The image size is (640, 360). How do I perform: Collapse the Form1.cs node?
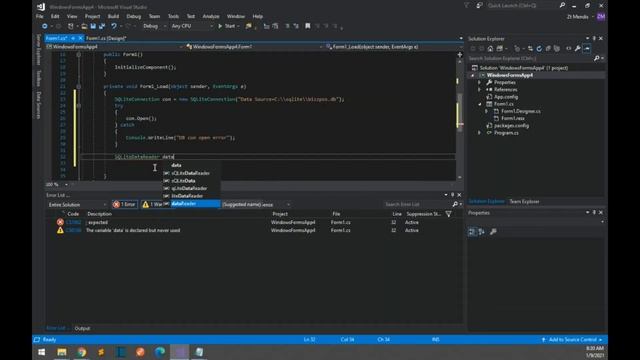pyautogui.click(x=480, y=104)
